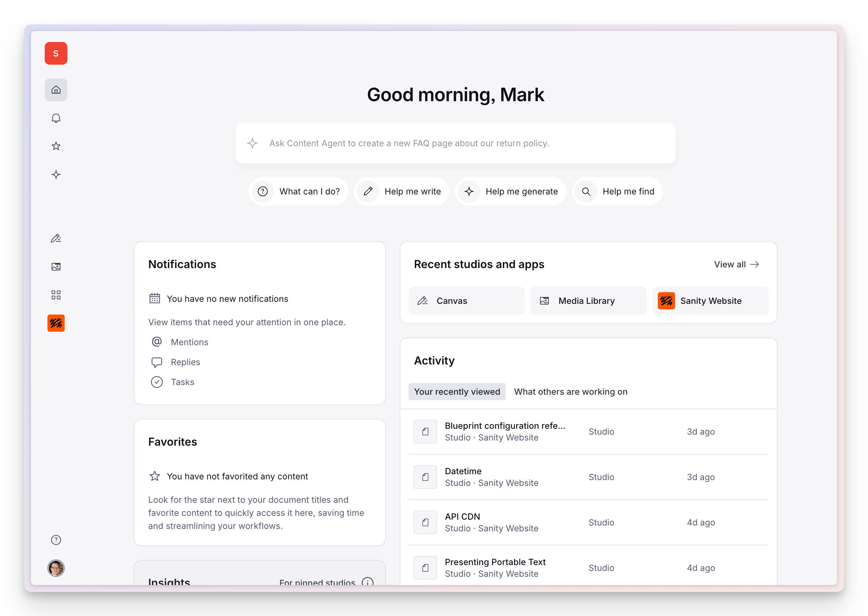Viewport: 868px width, 616px height.
Task: Click the red S organization logo
Action: [x=56, y=53]
